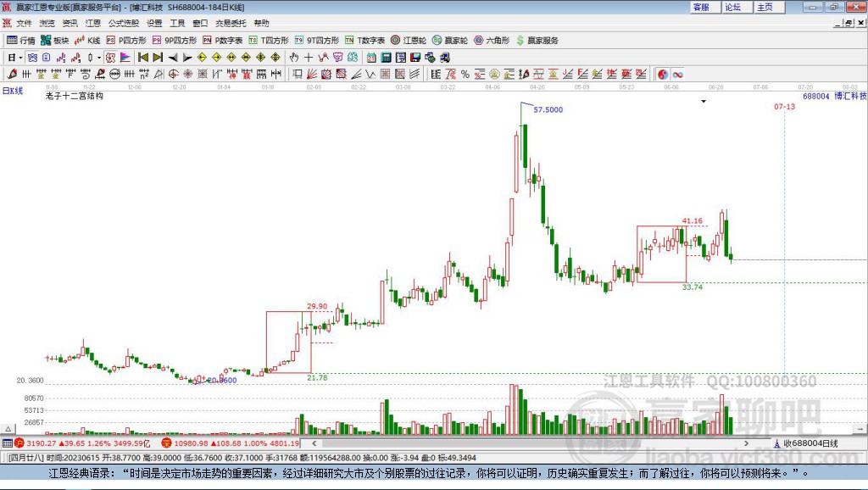Click the 老子十二宫结构 indicator label

tap(75, 96)
